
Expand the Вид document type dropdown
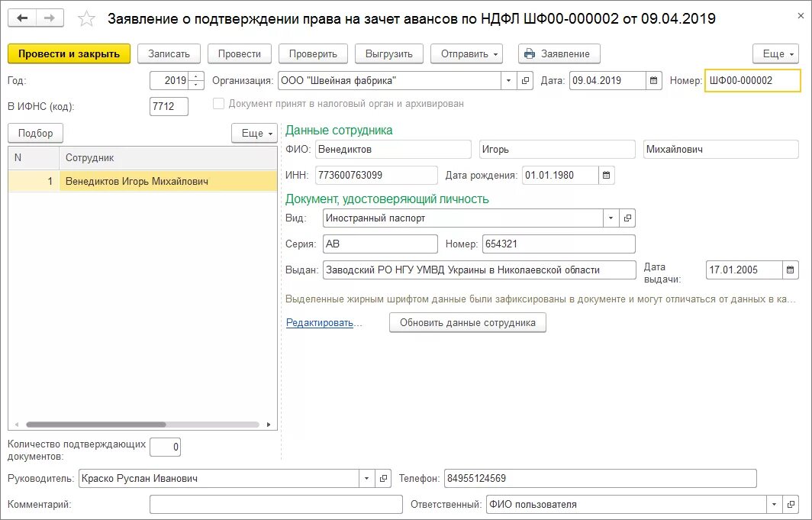611,218
